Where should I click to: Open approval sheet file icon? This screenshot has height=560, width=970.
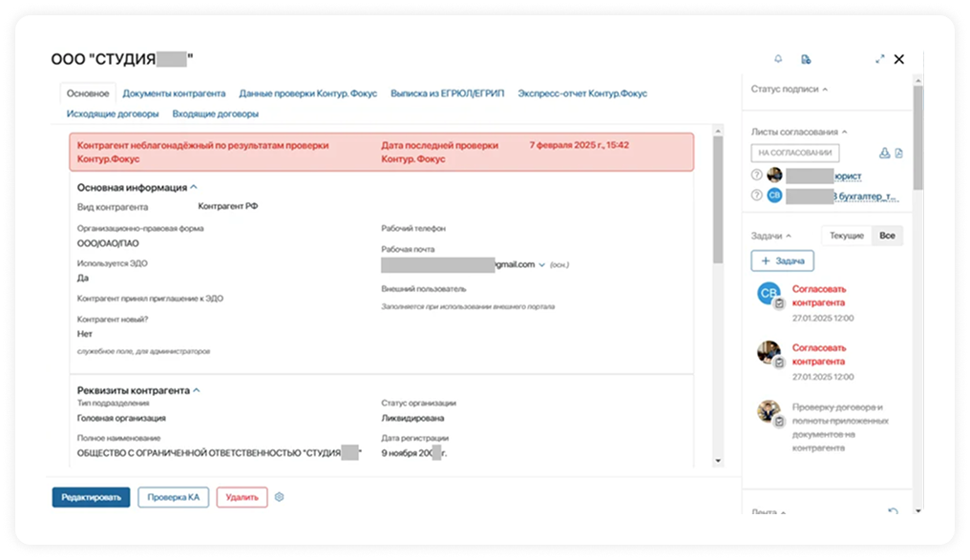[x=898, y=153]
